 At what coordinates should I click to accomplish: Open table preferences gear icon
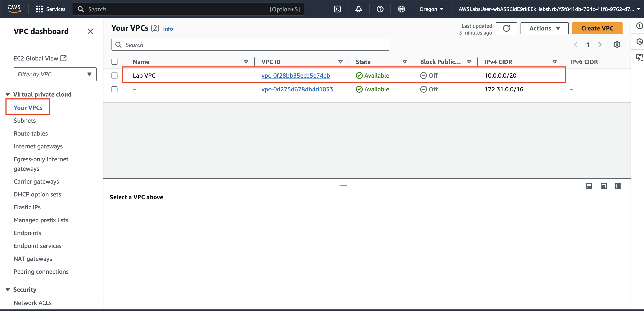pyautogui.click(x=617, y=45)
